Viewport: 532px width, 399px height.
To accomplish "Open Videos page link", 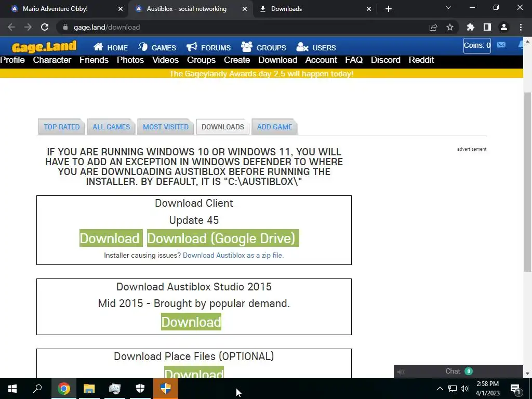I will coord(165,60).
